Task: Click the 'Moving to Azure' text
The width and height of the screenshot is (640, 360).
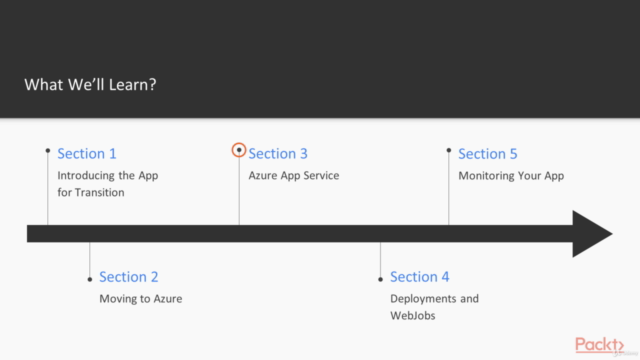Action: (x=141, y=299)
